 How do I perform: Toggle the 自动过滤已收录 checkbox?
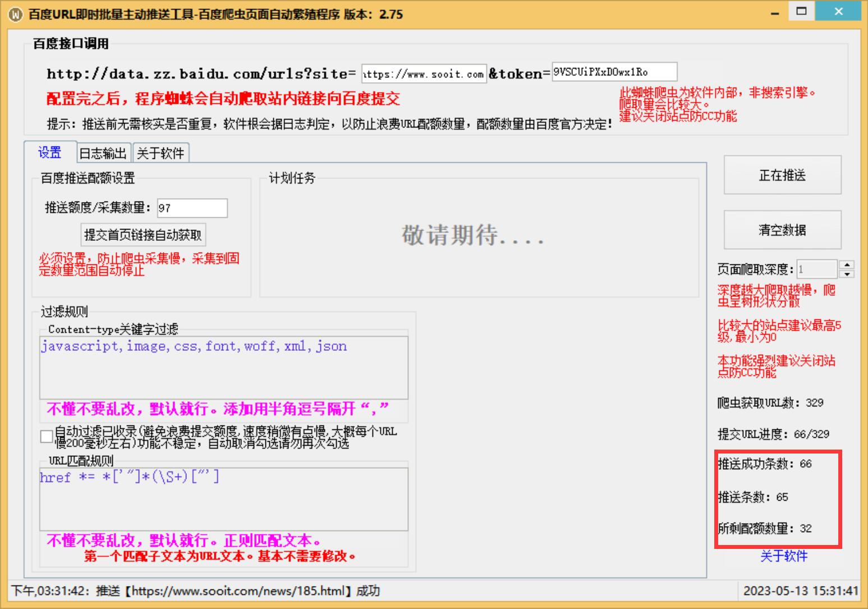(47, 437)
